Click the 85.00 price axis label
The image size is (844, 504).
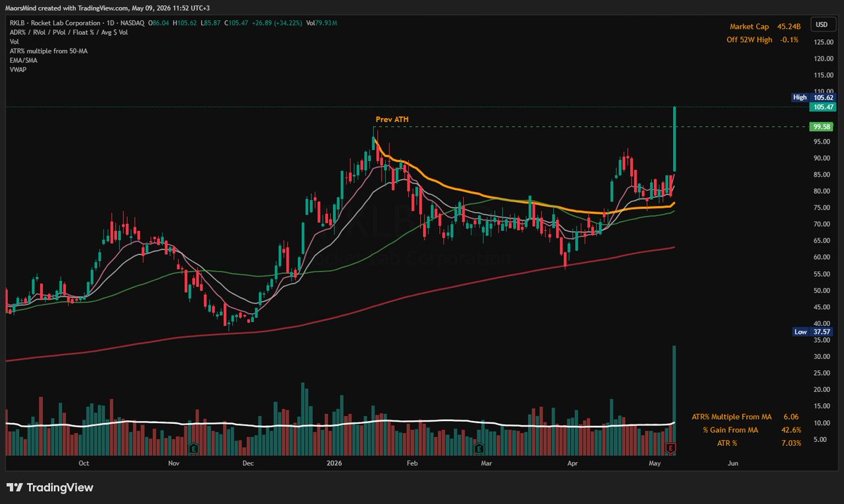[x=821, y=175]
